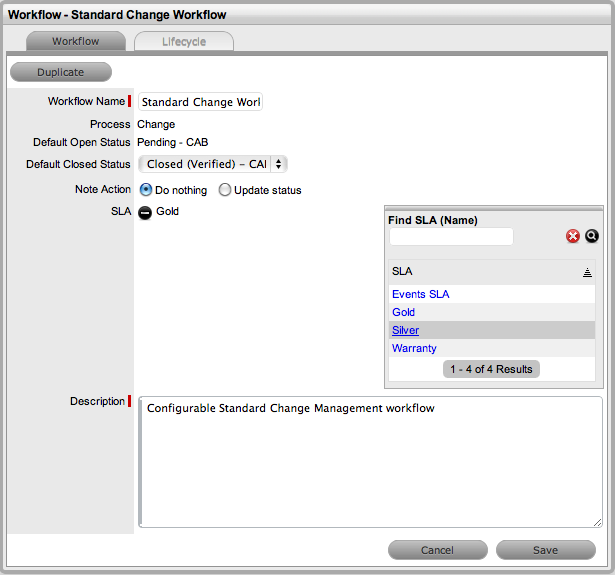615x575 pixels.
Task: Click the Pending - CAB status text
Action: point(172,142)
